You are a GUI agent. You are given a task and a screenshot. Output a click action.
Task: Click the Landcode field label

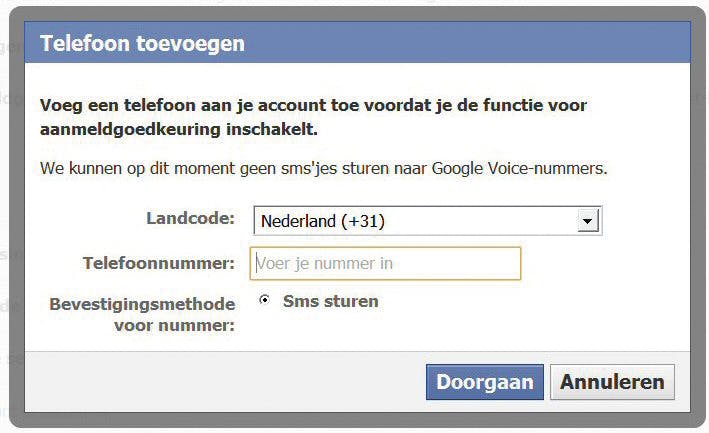point(190,219)
